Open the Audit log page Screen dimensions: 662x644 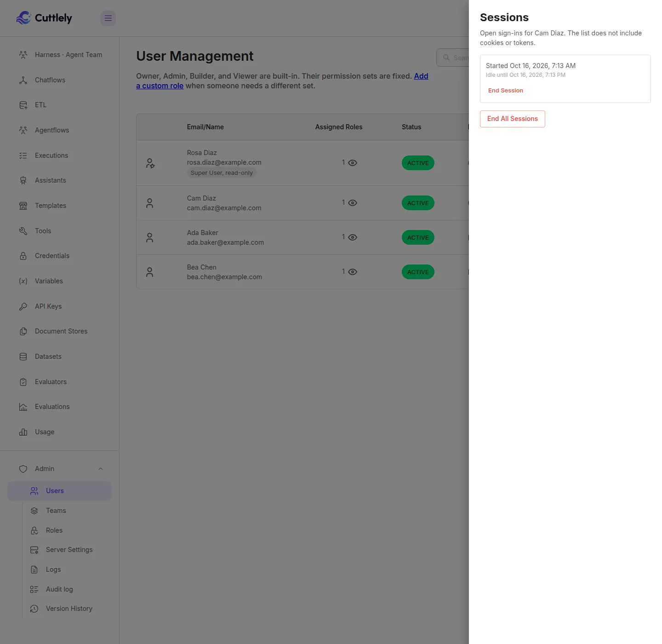(60, 589)
